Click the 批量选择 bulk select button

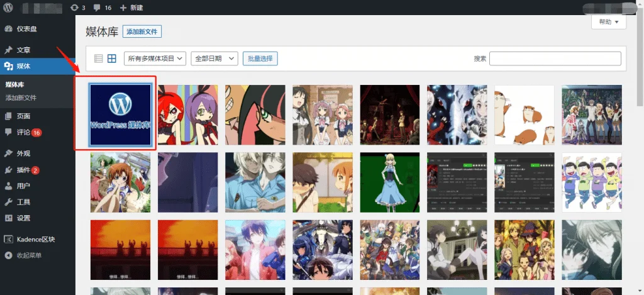pos(260,58)
